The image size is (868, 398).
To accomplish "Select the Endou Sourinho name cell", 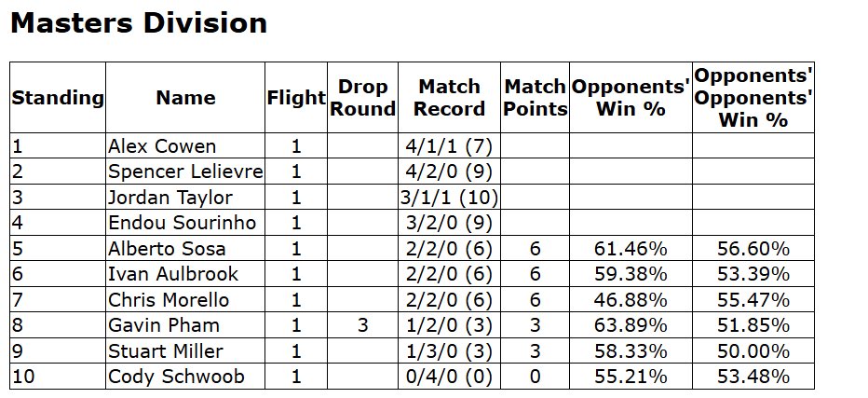I will 185,223.
